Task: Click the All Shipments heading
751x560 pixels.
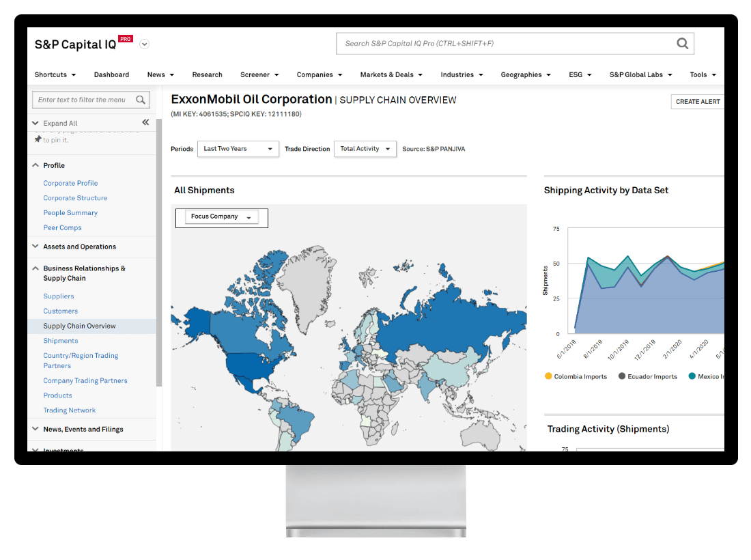Action: (204, 190)
